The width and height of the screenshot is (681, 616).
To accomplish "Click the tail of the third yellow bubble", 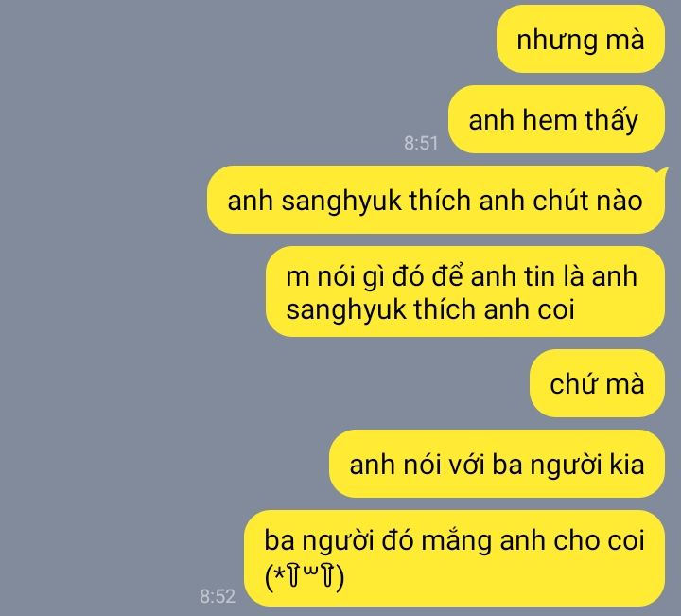I will (x=664, y=172).
